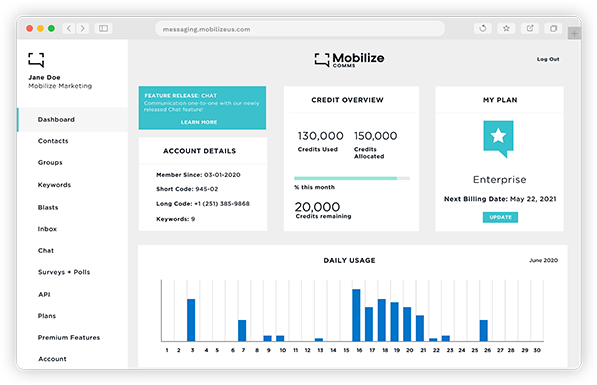The image size is (597, 385).
Task: Click the Mobilize Comms header logo
Action: click(x=349, y=60)
